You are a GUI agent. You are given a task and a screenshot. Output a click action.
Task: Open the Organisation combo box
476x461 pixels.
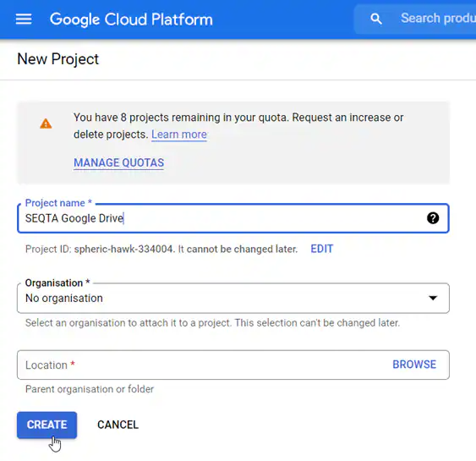click(x=233, y=299)
